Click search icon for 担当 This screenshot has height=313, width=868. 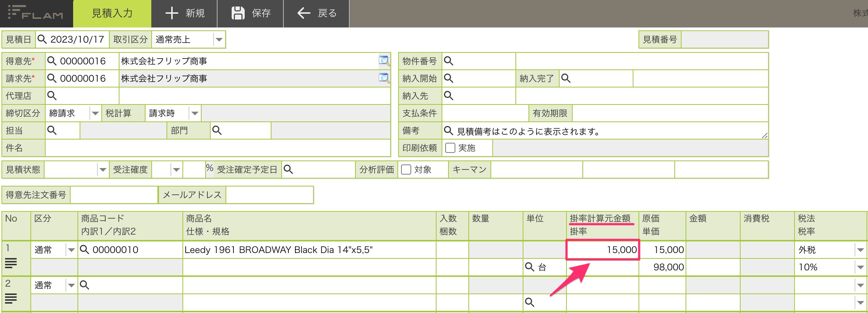tap(52, 130)
